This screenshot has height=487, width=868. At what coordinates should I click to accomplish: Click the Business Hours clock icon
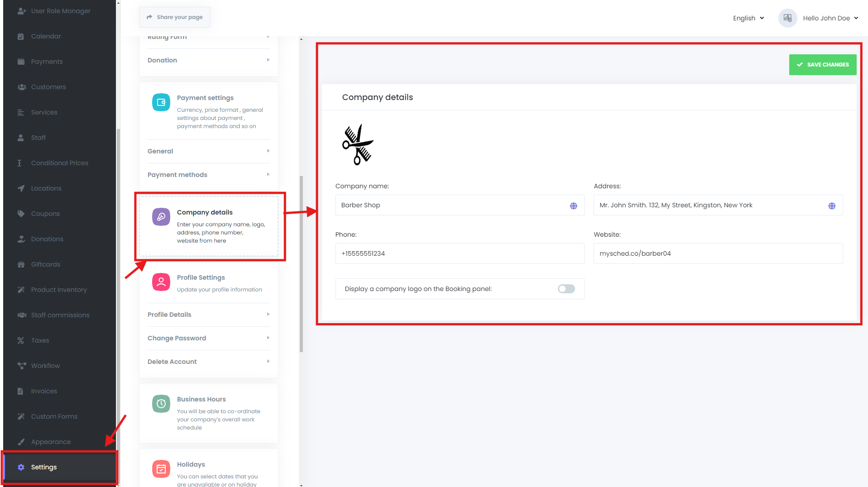pos(161,404)
